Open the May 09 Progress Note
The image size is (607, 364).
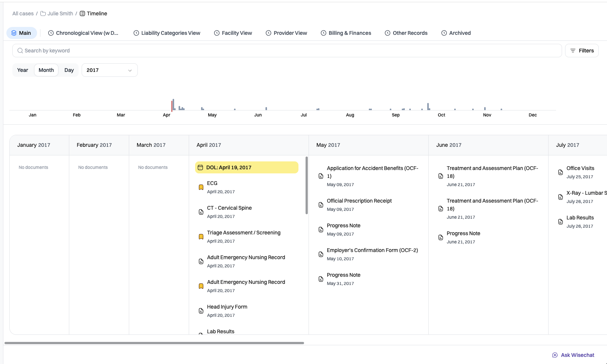[x=343, y=229]
